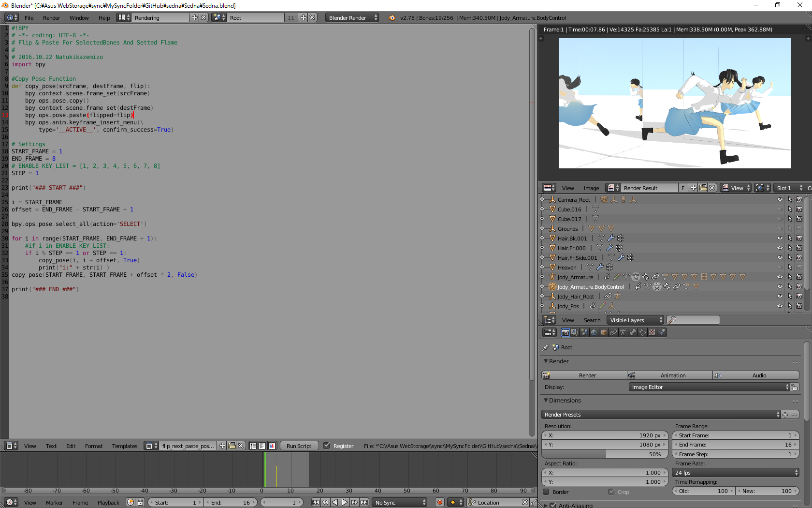Open the File menu
This screenshot has height=508, width=812.
tap(29, 18)
